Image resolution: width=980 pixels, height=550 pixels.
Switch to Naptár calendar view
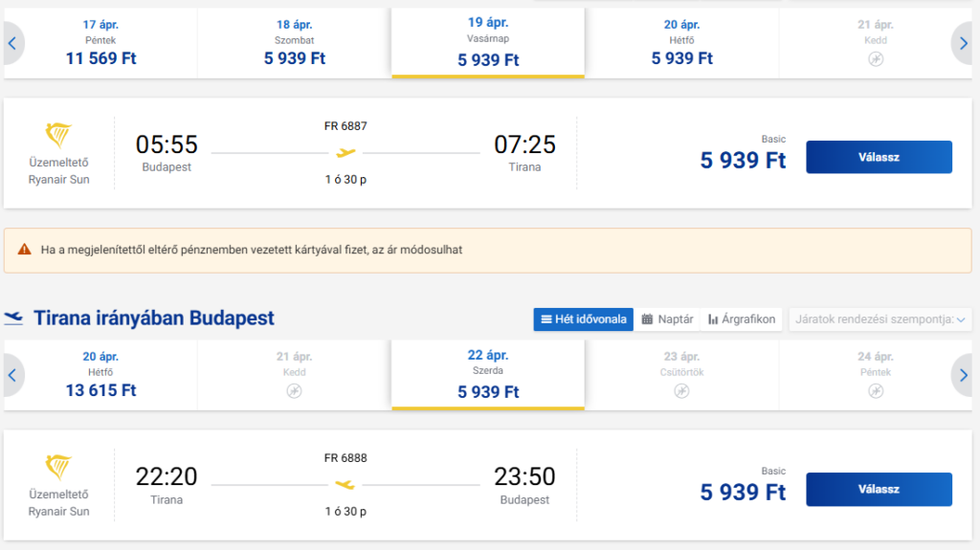click(x=667, y=319)
